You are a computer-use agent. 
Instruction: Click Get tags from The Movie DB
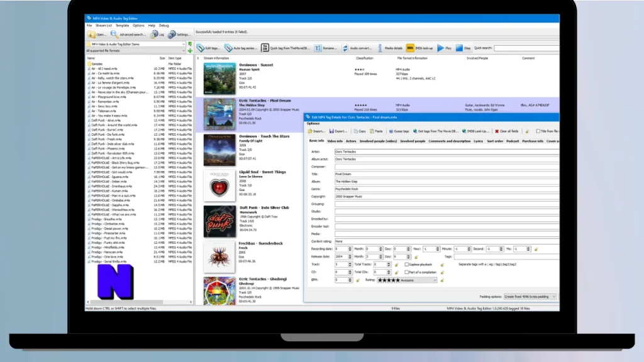[x=435, y=131]
